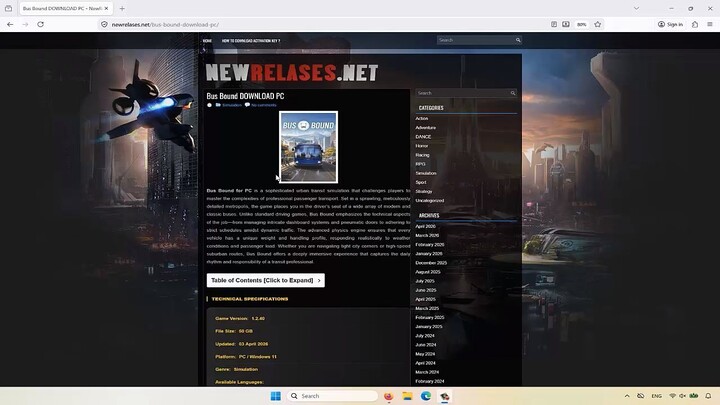Image resolution: width=720 pixels, height=405 pixels.
Task: Open the browser hamburger application menu
Action: tap(709, 24)
